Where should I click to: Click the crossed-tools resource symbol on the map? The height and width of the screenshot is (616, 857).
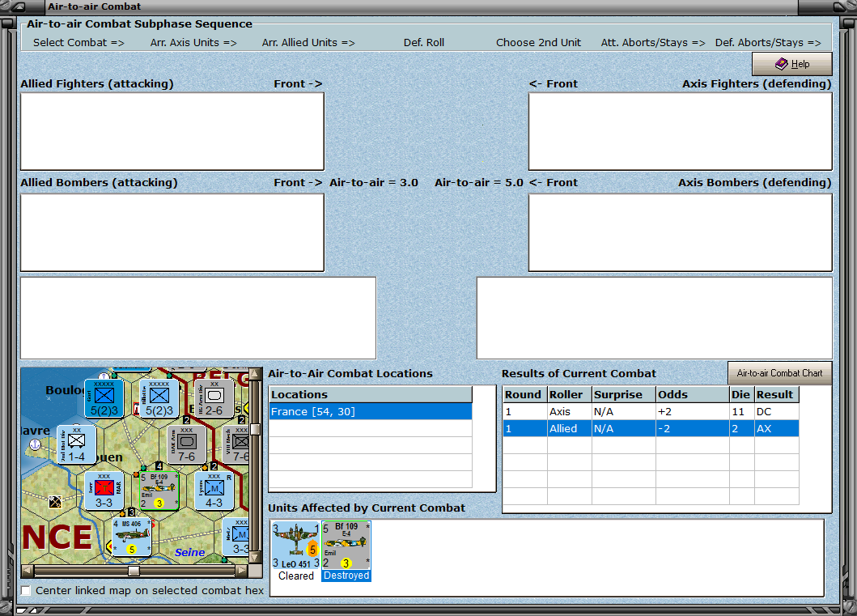tap(55, 501)
